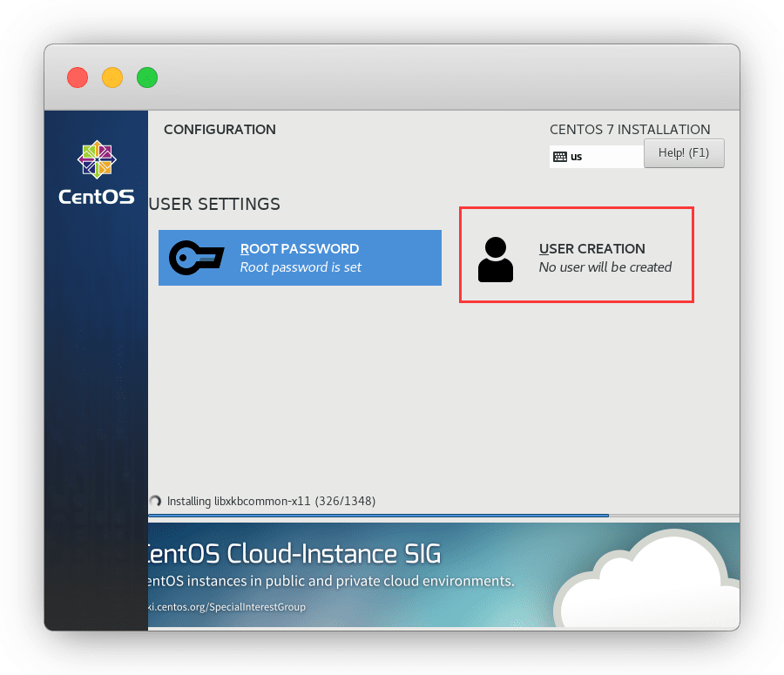Click the Installing libxkbcommon-x11 status text
784x675 pixels.
(271, 501)
